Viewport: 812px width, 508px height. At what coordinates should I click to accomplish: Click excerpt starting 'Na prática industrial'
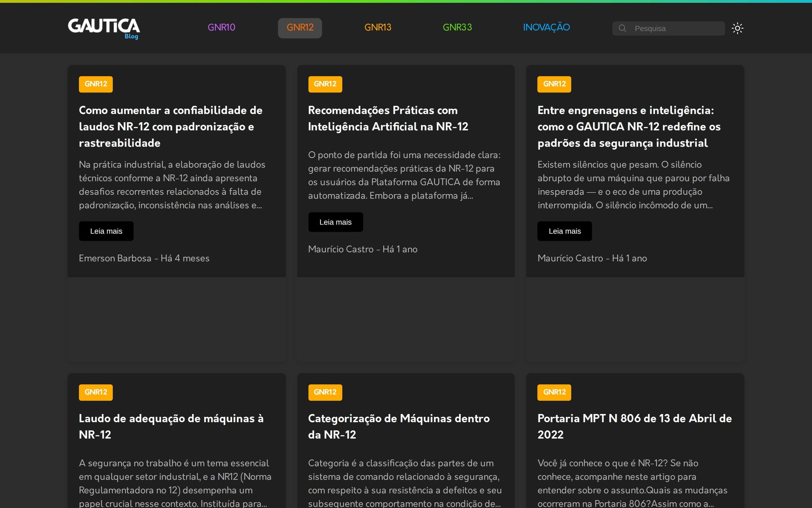tap(172, 185)
